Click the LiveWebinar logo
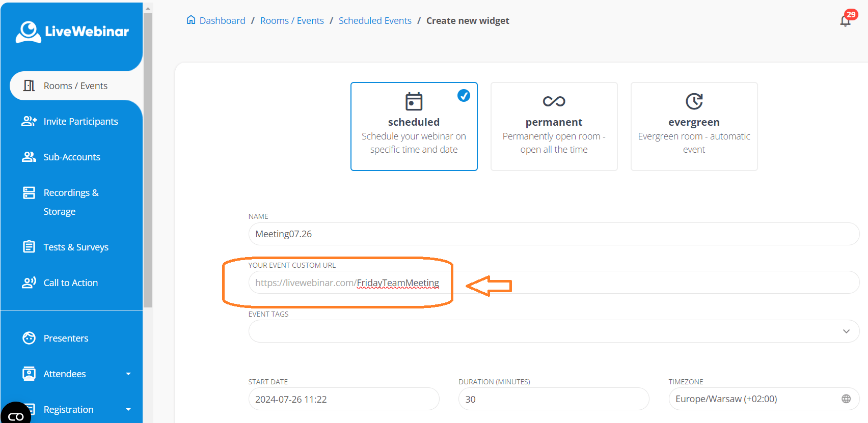The image size is (868, 423). (x=72, y=32)
